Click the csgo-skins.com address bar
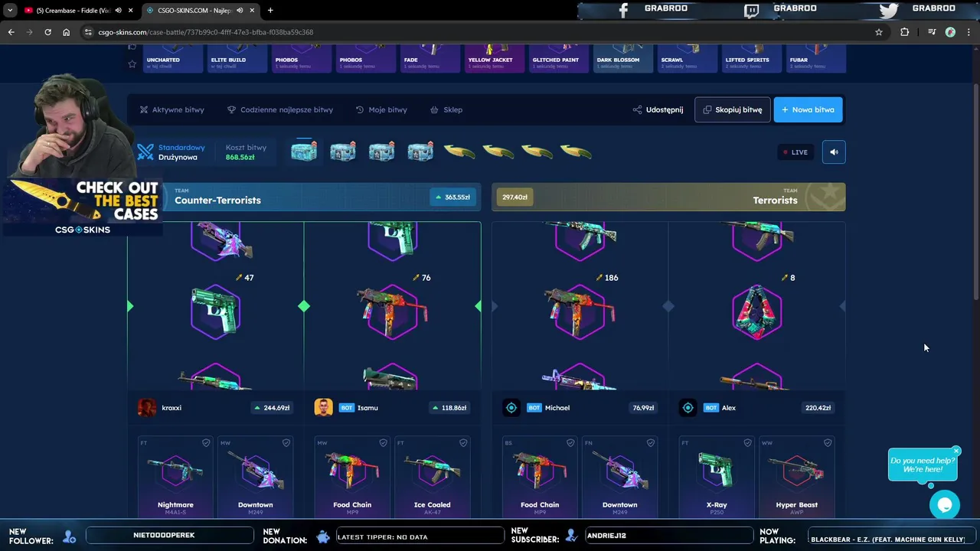980x551 pixels. click(x=482, y=32)
